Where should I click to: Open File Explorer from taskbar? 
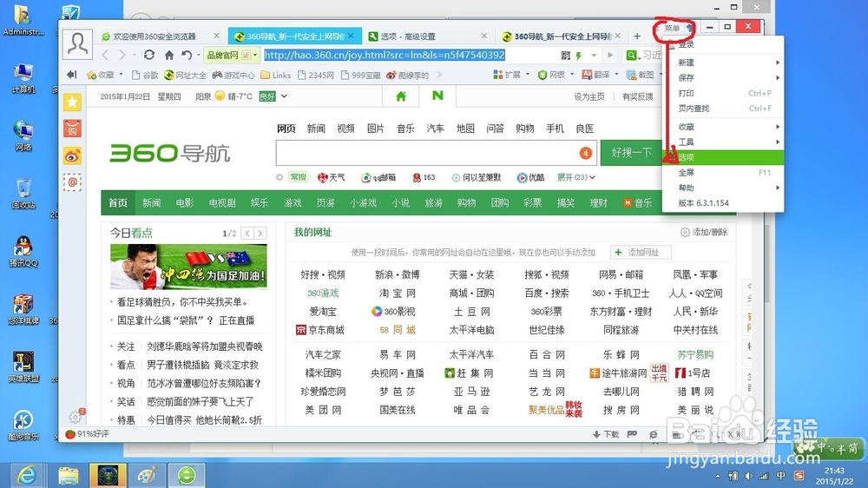click(x=69, y=475)
